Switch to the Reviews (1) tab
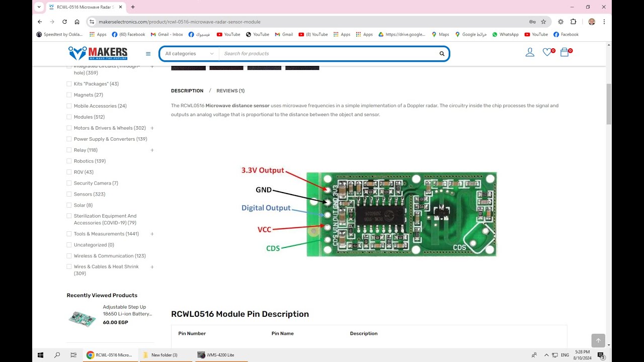This screenshot has height=362, width=644. click(x=230, y=91)
